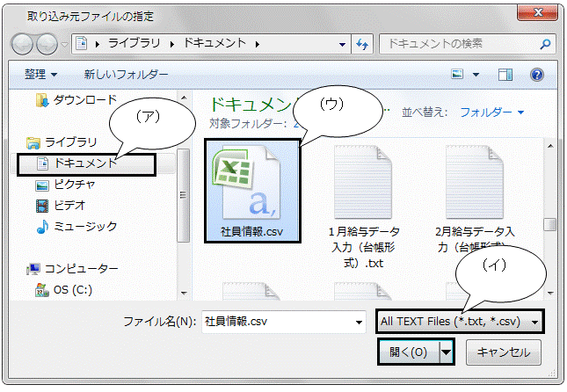Click navigation pane scroll up arrow

pyautogui.click(x=184, y=98)
